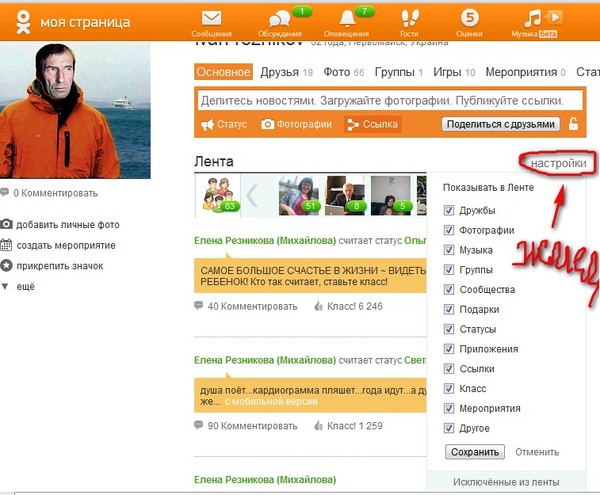Click добавить личные фото link
600x495 pixels.
(68, 225)
